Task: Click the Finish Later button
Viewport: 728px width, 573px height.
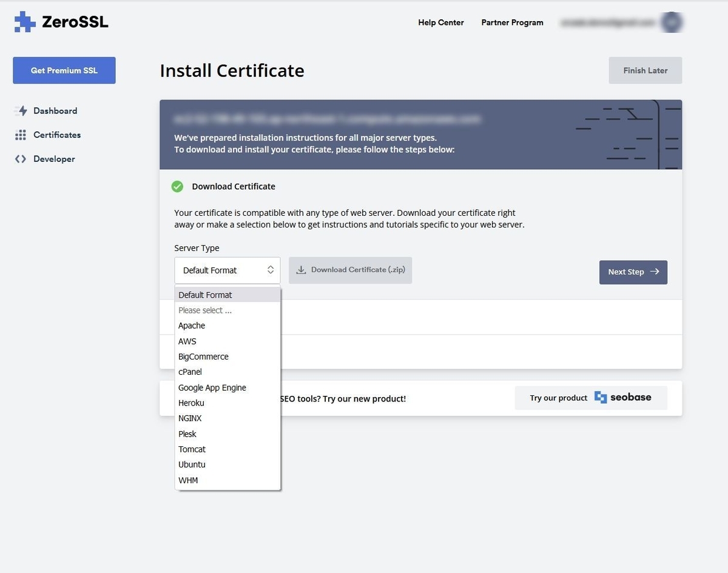Action: point(645,70)
